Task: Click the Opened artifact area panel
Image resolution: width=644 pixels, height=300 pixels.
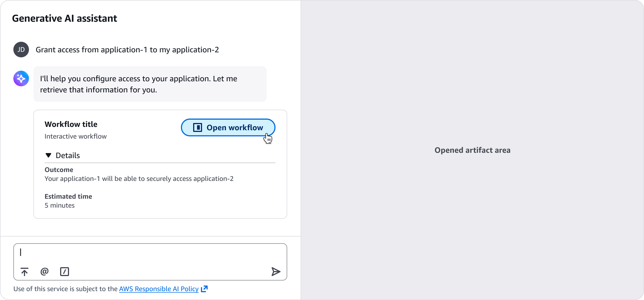Action: point(472,150)
